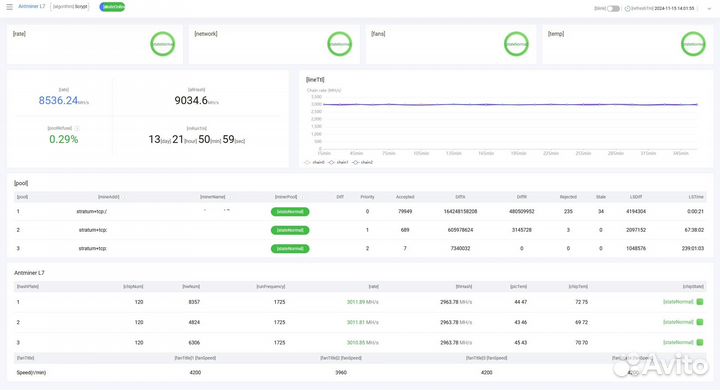Click the stateOnline status badge
Viewport: 720px width, 390px height.
[x=112, y=7]
